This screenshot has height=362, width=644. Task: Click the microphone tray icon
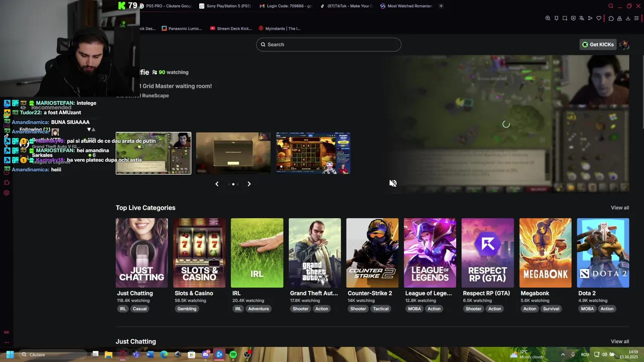tap(573, 354)
